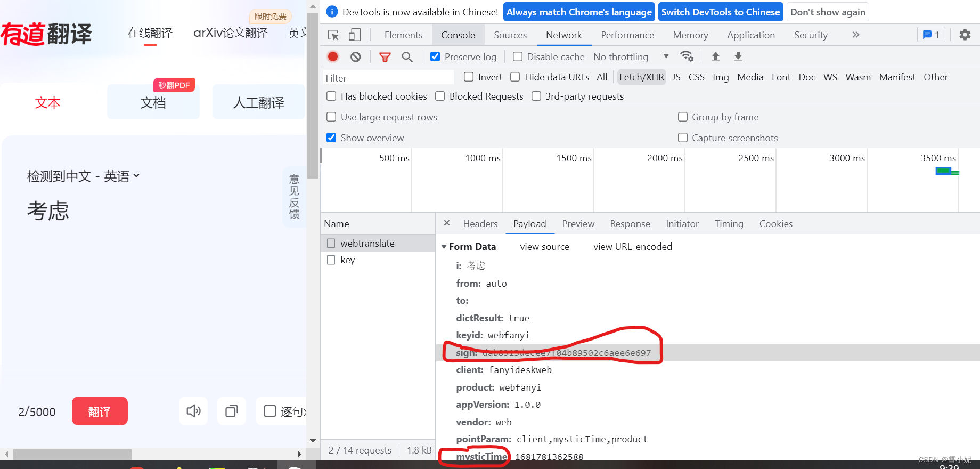Click Don't show again button
This screenshot has height=469, width=980.
coord(828,12)
